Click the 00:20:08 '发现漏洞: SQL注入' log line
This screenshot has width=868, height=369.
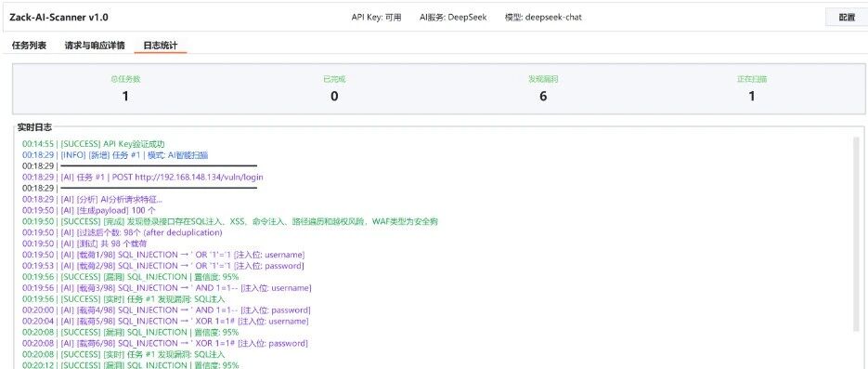point(124,355)
